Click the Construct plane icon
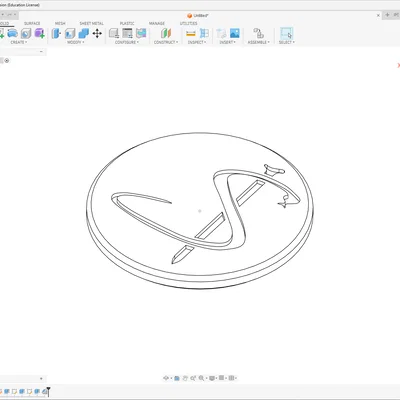Image resolution: width=400 pixels, height=400 pixels. [x=166, y=33]
